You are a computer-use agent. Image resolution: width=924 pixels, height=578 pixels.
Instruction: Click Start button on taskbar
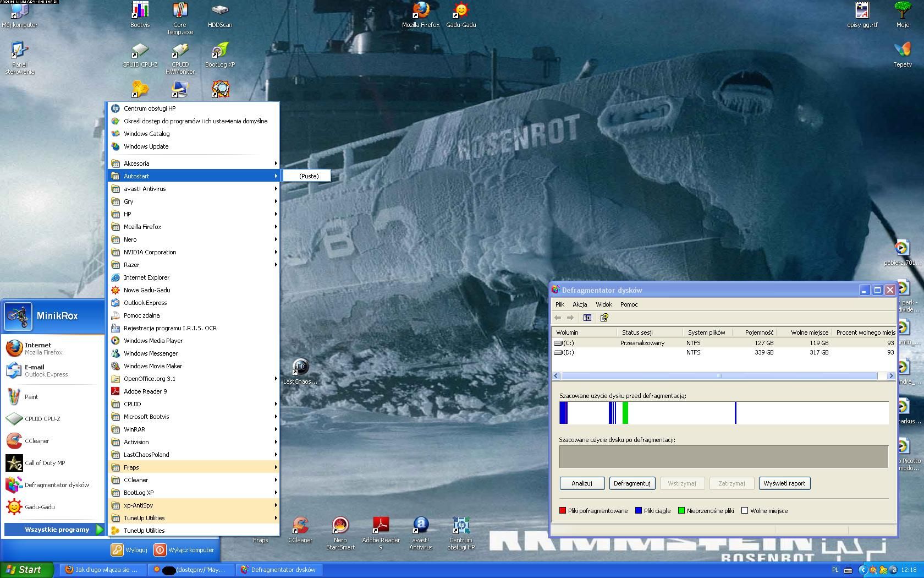coord(26,570)
